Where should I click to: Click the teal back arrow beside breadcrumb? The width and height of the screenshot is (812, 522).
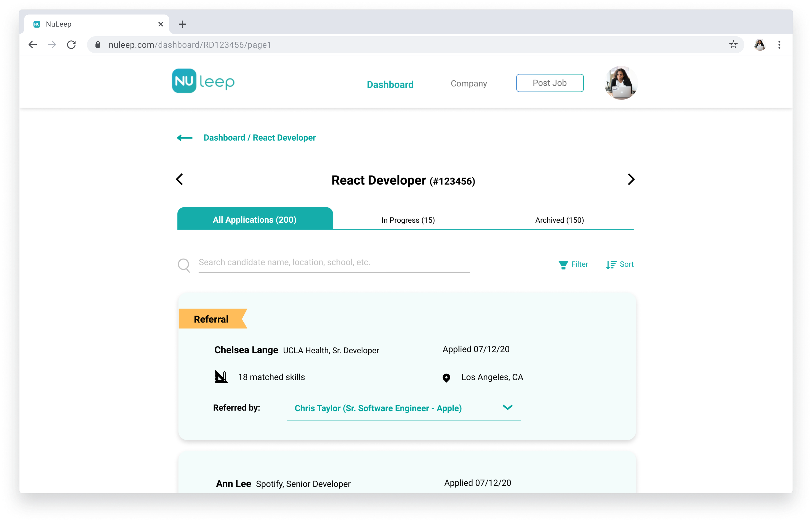(185, 138)
